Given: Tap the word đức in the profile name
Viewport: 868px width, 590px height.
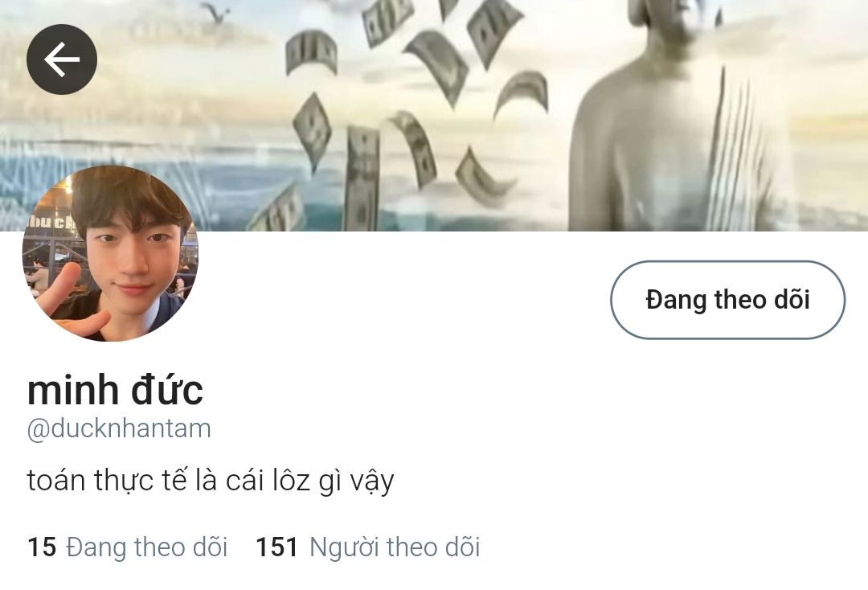Looking at the screenshot, I should (x=166, y=390).
